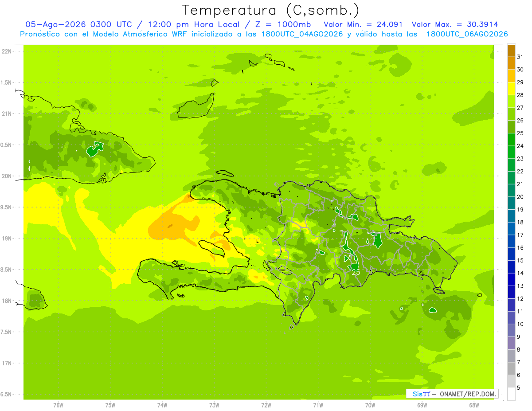Click the latitude label '17N'
This screenshot has height=411, width=532.
[7, 363]
